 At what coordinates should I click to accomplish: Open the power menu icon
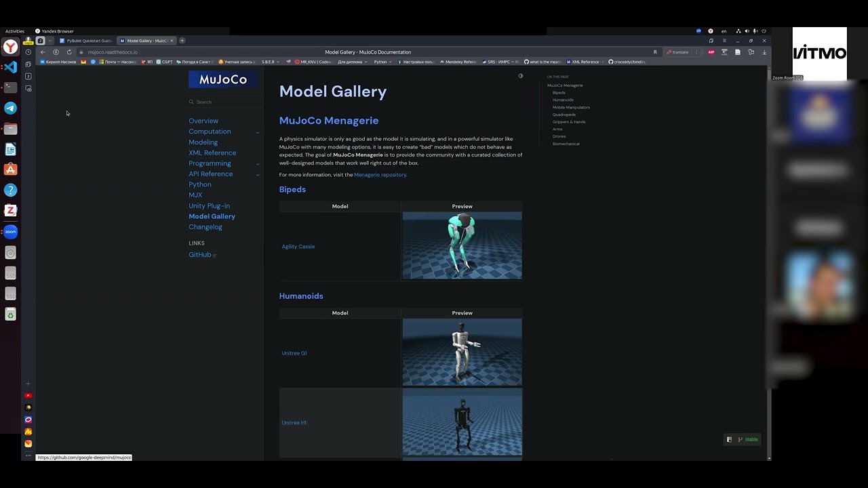[x=764, y=31]
